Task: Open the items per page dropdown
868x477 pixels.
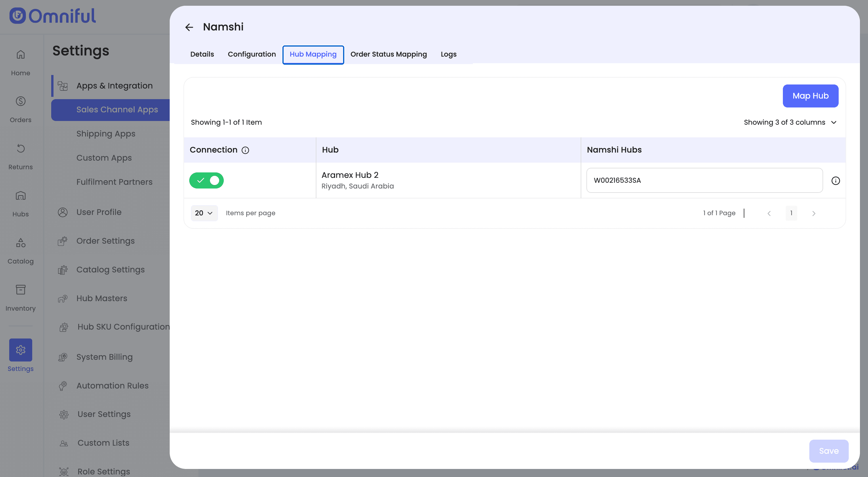Action: [204, 213]
